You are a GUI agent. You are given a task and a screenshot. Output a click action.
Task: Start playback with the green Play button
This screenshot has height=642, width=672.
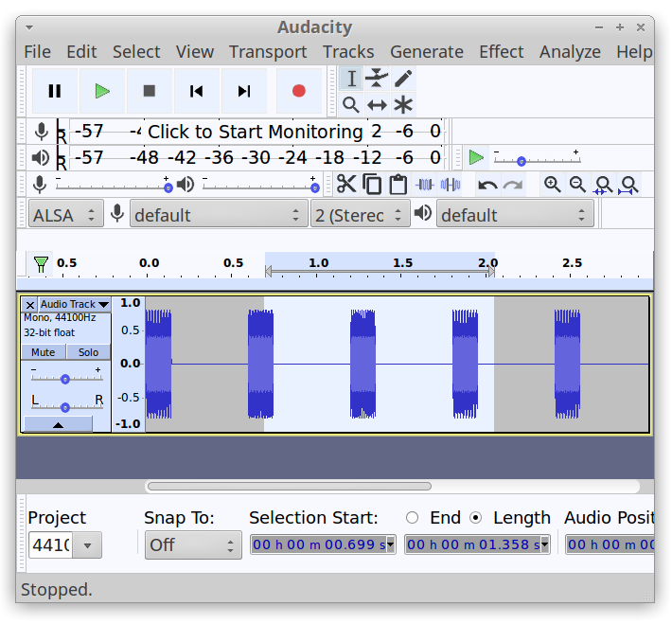[x=102, y=91]
